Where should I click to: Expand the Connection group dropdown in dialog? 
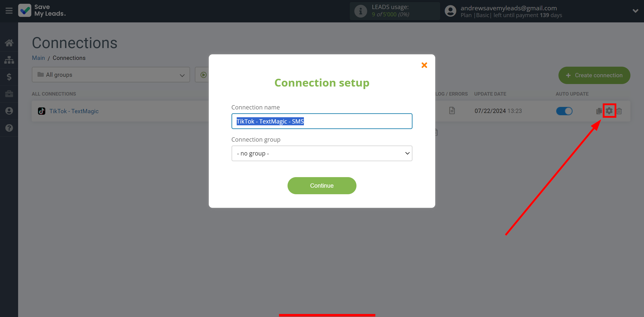321,153
